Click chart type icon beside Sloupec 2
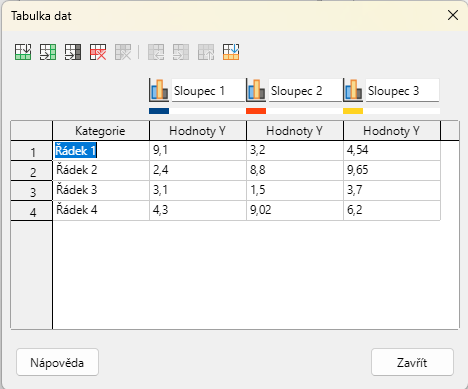Viewport: 468px width, 389px height. (256, 90)
